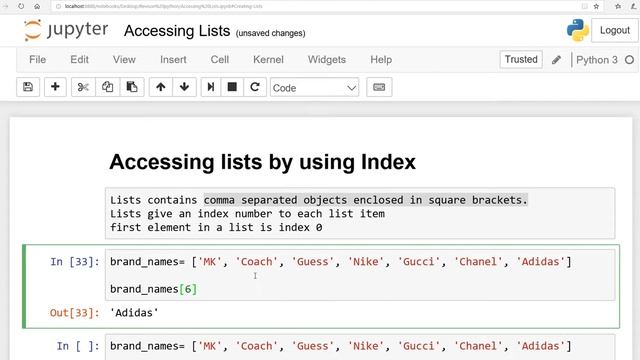
Task: Click the highlighted 'comma separated objects' text
Action: point(366,200)
